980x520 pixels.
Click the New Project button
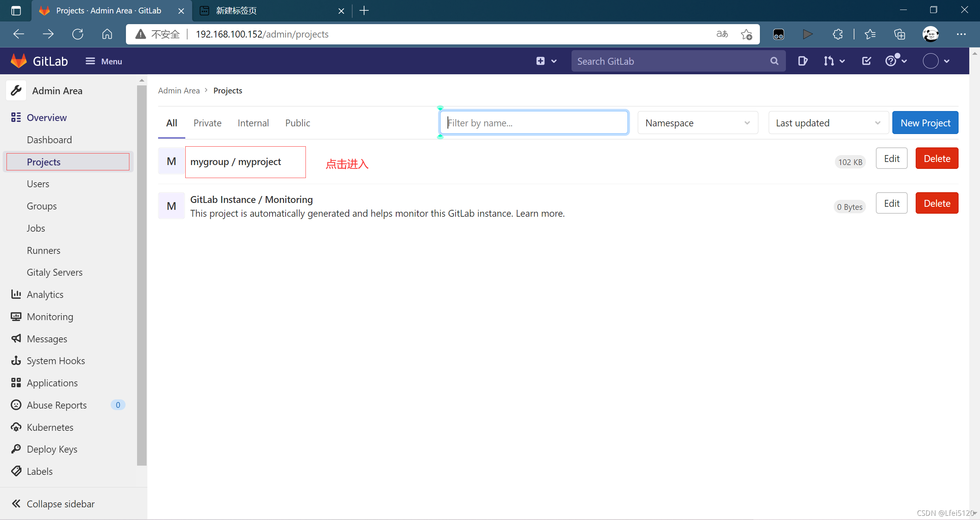point(925,123)
